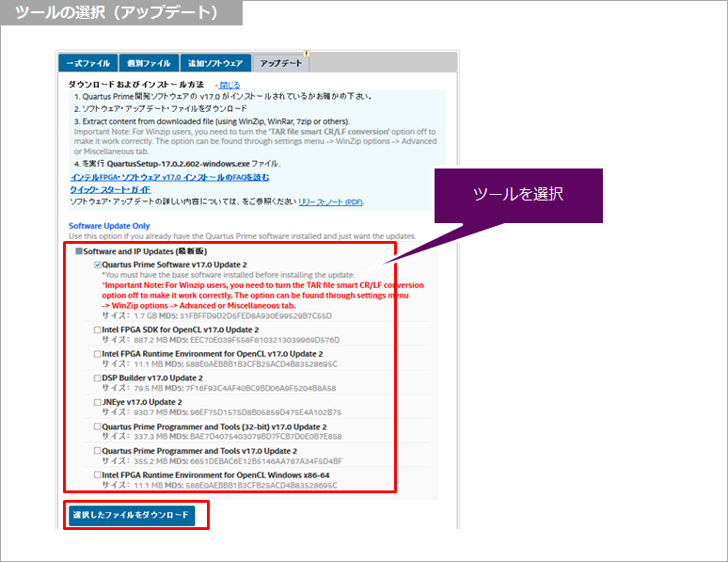
Task: Check Quartus Prime Programmer and Tools (32-bit) checkbox
Action: click(x=98, y=426)
